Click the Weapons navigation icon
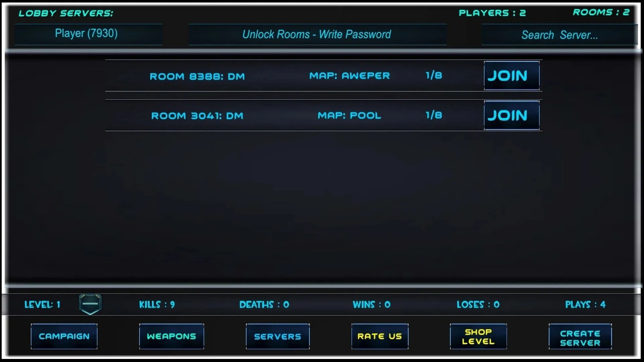Image resolution: width=644 pixels, height=362 pixels. click(171, 336)
